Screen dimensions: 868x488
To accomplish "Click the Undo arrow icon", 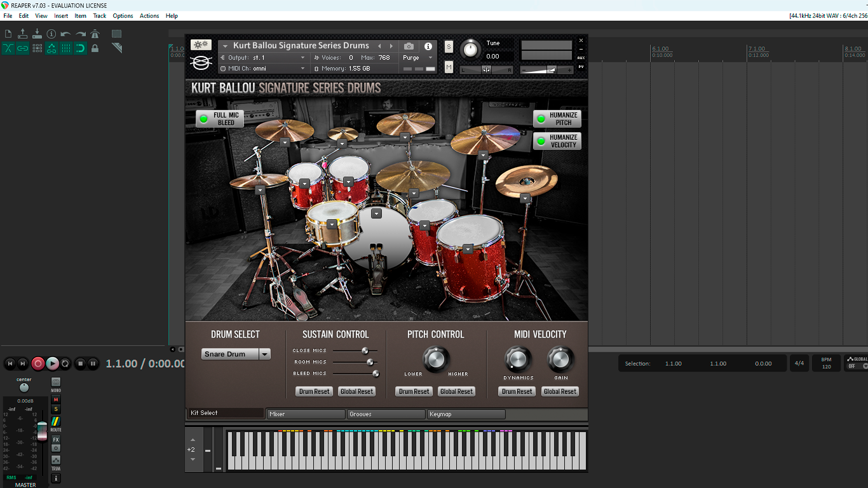I will coord(66,34).
